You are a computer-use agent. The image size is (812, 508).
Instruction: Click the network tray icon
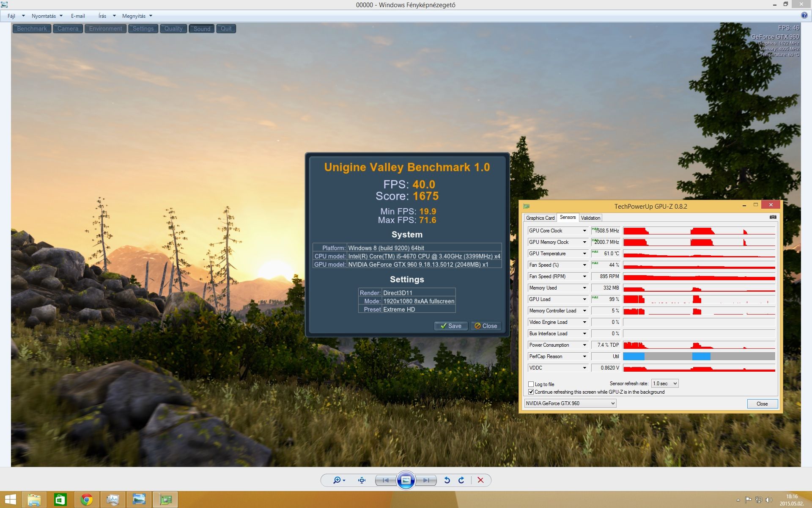(759, 500)
